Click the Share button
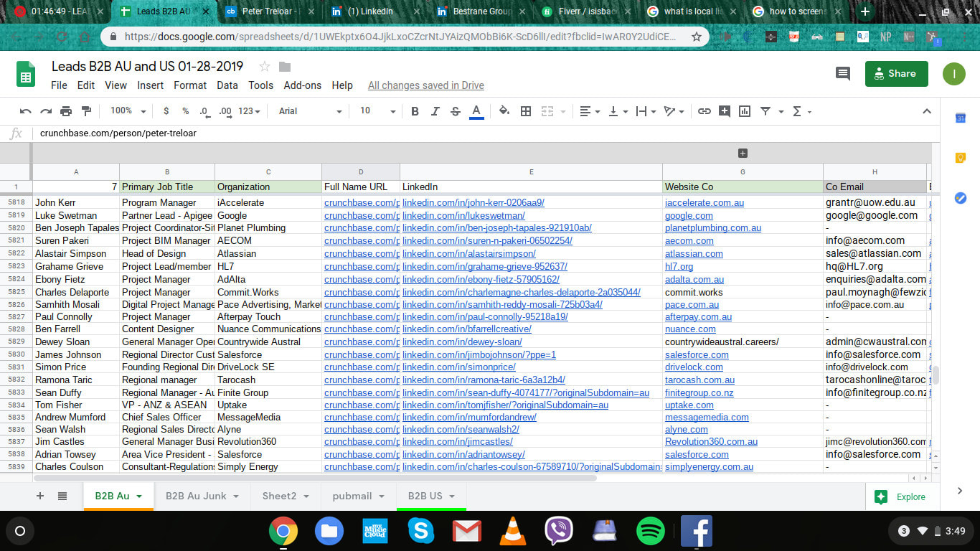980x551 pixels. 897,73
